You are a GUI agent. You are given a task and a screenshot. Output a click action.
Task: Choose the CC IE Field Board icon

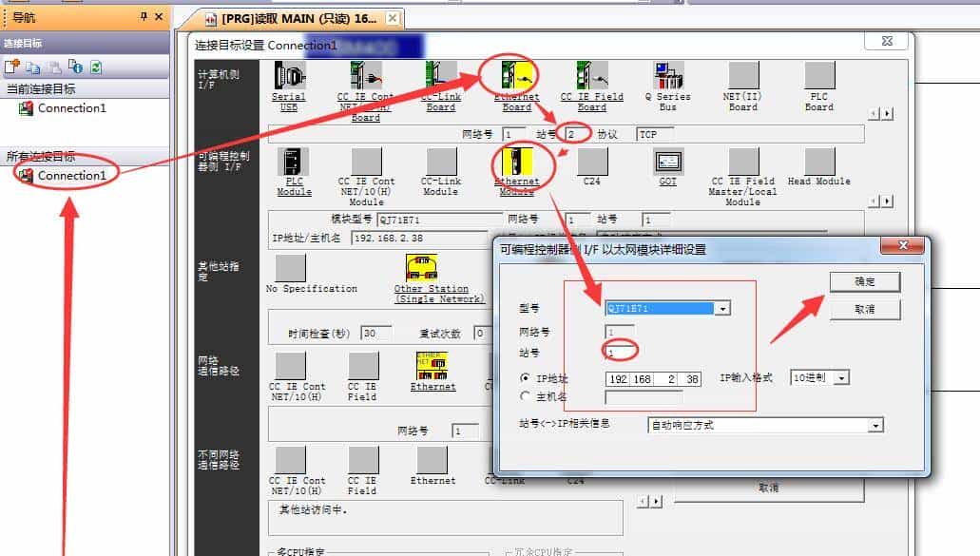590,76
